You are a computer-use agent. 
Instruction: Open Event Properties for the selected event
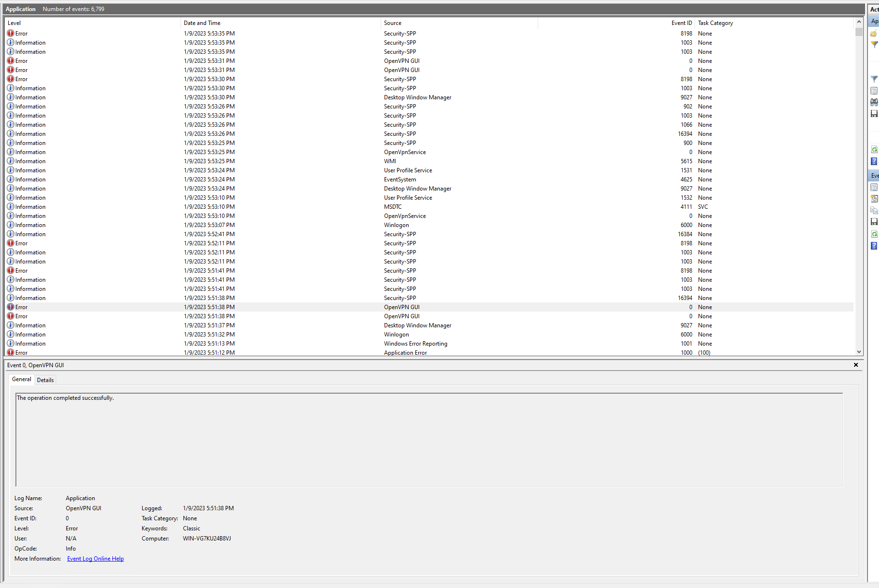tap(874, 187)
